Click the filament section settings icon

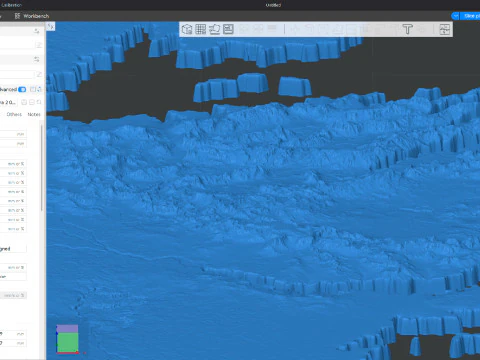[x=37, y=59]
